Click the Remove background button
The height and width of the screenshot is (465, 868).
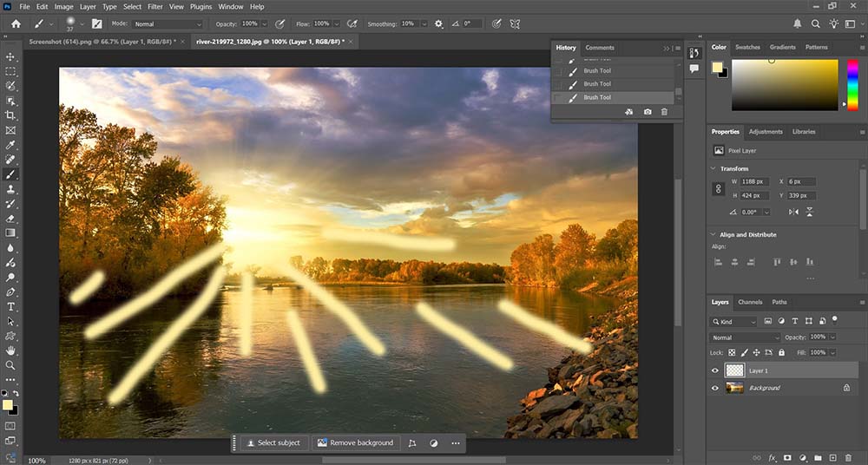pyautogui.click(x=356, y=442)
